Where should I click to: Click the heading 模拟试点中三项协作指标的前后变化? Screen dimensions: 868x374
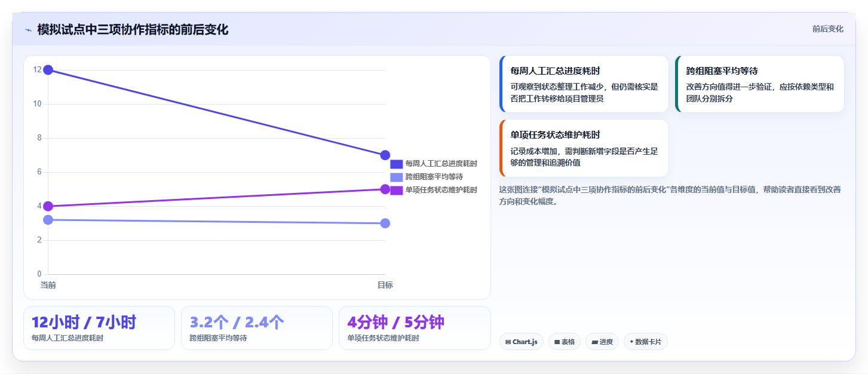133,29
